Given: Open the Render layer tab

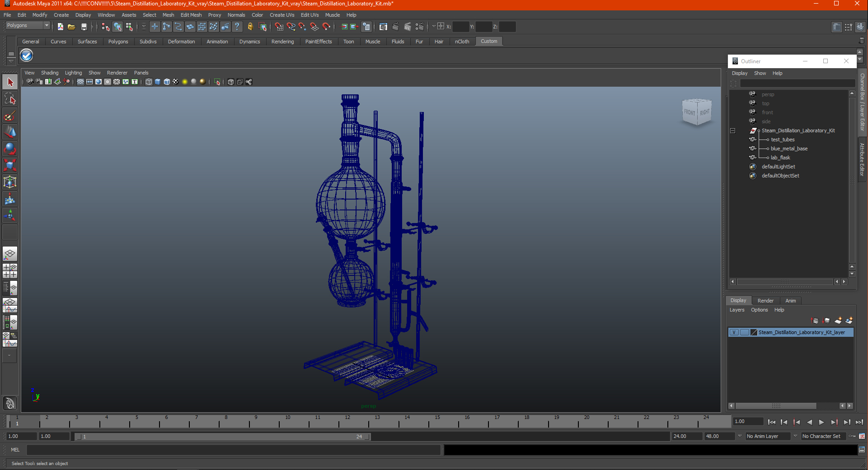Looking at the screenshot, I should point(765,301).
